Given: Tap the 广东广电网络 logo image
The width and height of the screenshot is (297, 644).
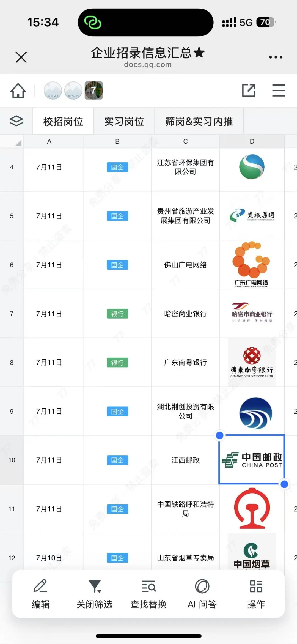Looking at the screenshot, I should (x=251, y=265).
